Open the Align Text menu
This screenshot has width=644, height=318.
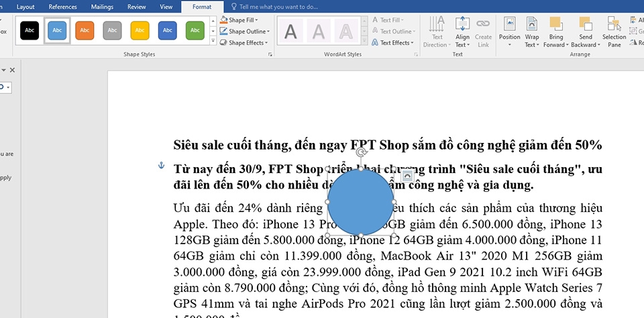(x=462, y=32)
